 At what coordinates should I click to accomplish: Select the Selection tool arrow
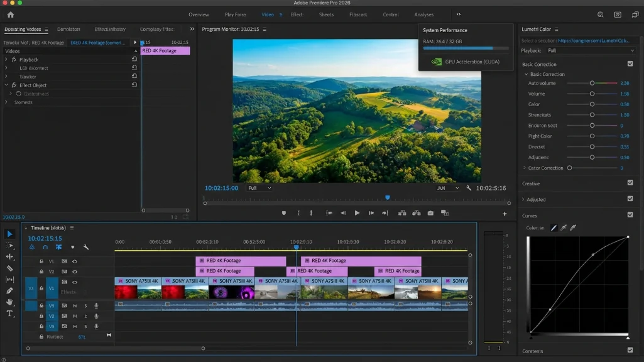click(x=9, y=234)
